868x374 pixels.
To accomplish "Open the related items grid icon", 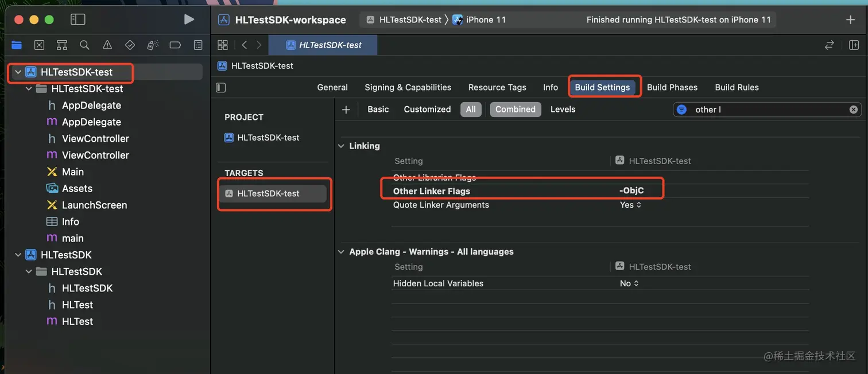I will click(x=223, y=45).
